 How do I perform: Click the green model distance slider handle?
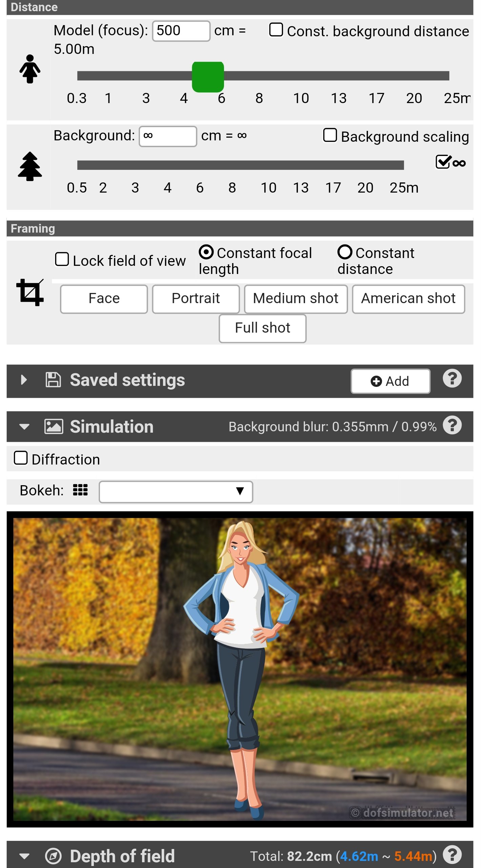point(208,77)
